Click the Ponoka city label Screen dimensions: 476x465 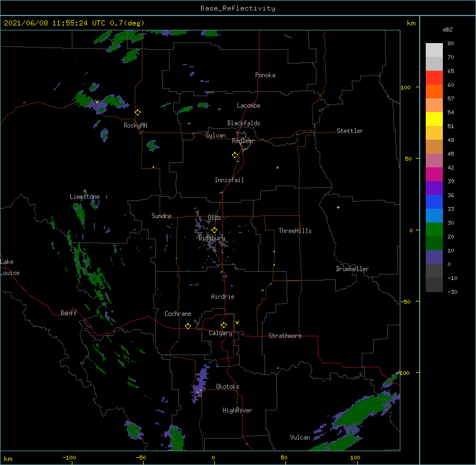pyautogui.click(x=265, y=75)
